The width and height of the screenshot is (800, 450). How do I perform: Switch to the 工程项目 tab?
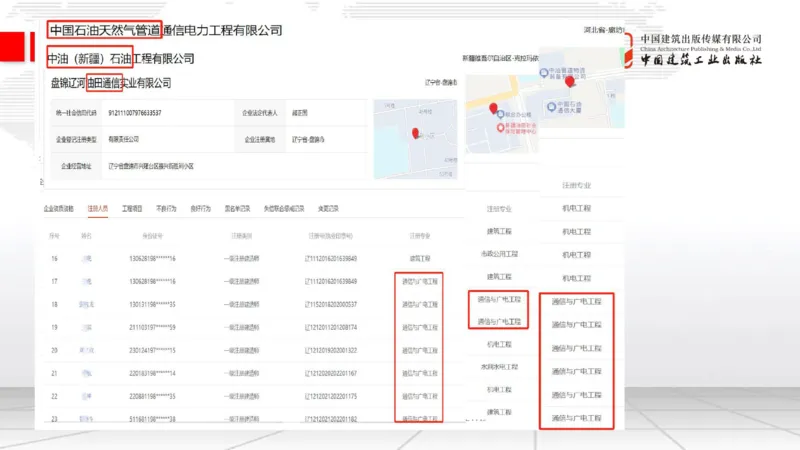132,209
